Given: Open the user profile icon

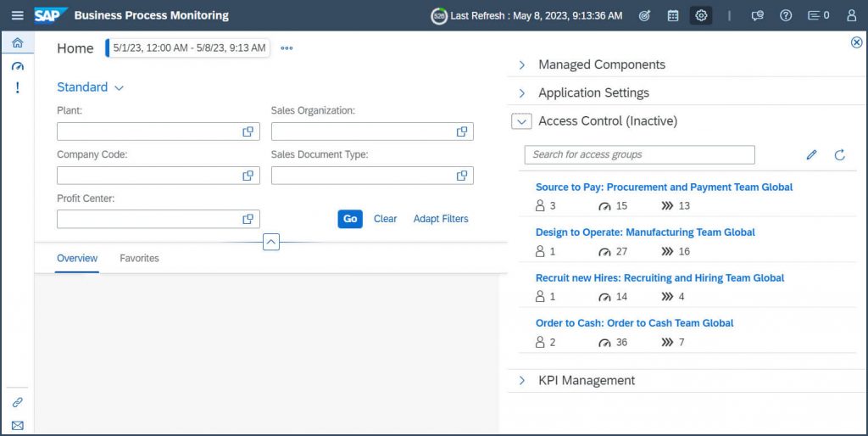Looking at the screenshot, I should pos(851,15).
